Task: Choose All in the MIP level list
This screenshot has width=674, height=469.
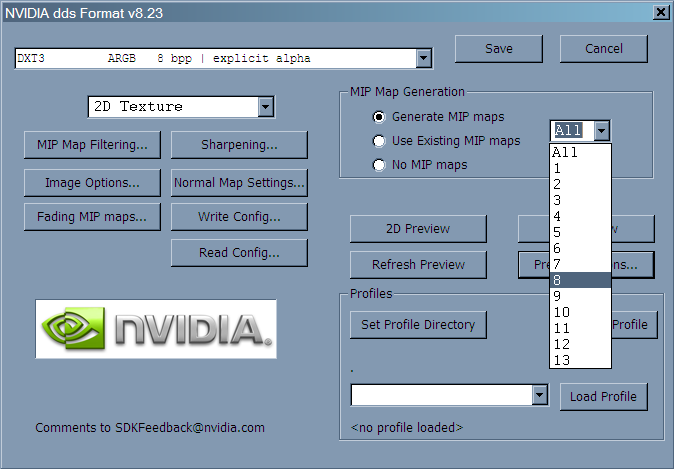Action: coord(580,152)
